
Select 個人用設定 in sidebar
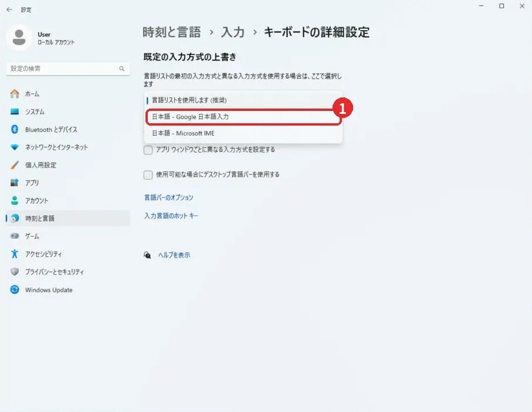tap(68, 165)
